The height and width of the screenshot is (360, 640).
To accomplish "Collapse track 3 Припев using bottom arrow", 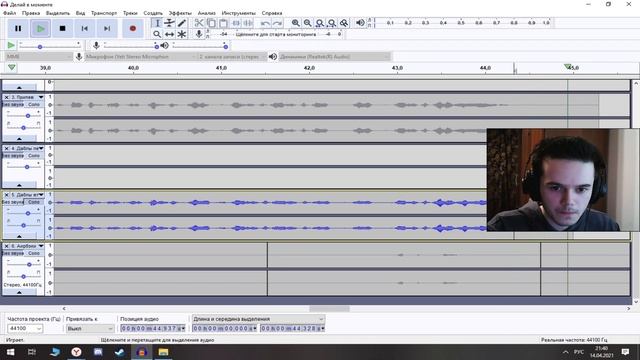I will [19, 139].
